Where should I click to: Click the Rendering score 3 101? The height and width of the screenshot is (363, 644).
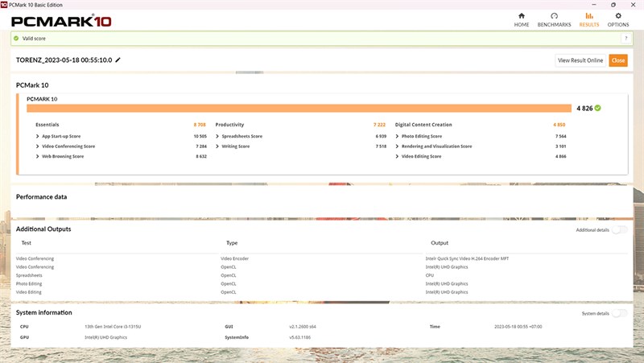tap(560, 146)
